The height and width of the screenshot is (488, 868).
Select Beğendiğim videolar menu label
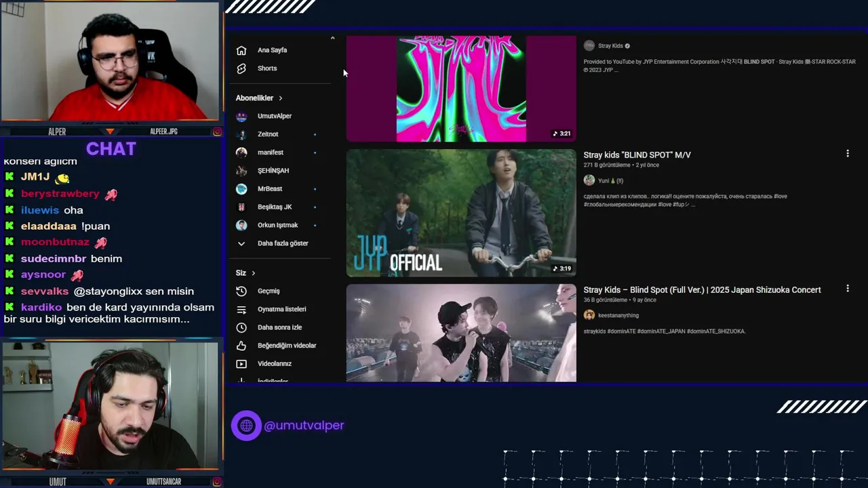287,346
